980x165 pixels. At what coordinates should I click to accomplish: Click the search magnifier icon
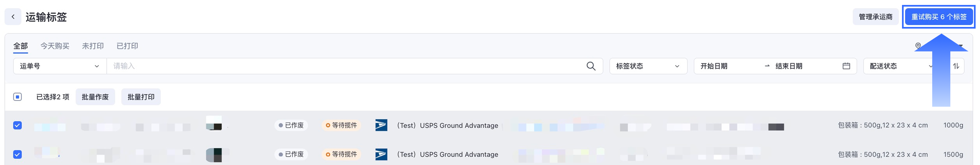point(591,66)
